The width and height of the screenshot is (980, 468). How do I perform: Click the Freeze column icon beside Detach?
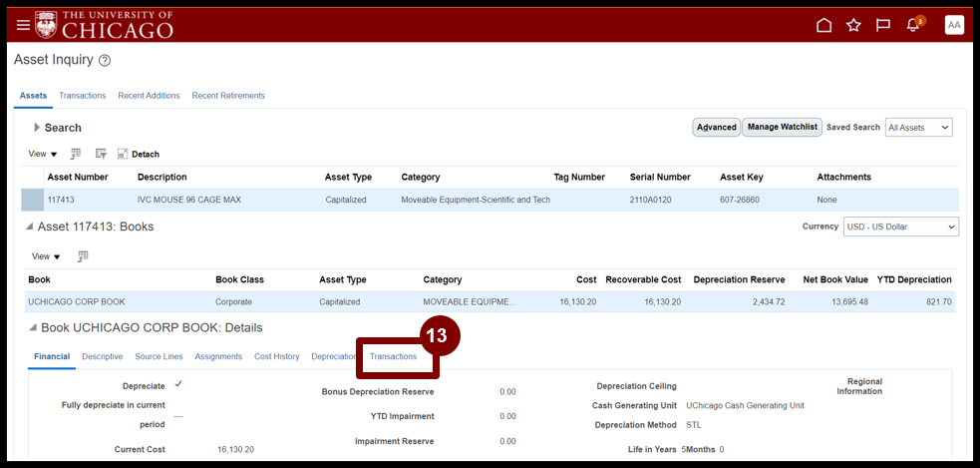101,154
